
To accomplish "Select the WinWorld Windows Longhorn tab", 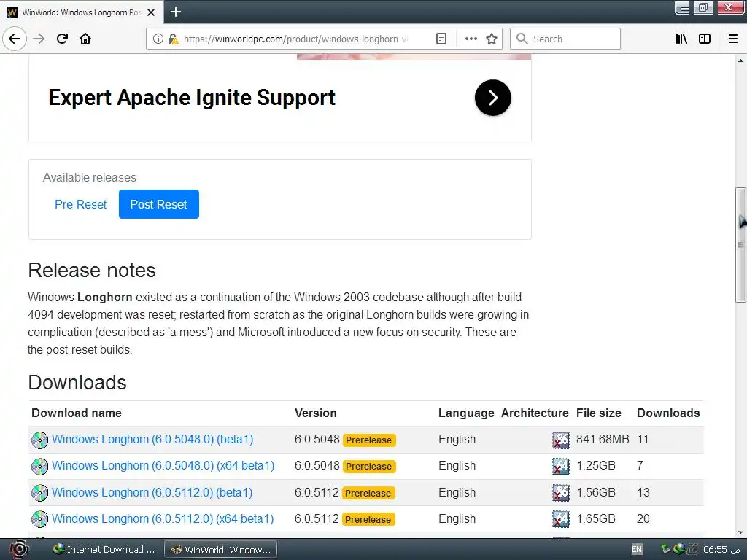I will 82,12.
